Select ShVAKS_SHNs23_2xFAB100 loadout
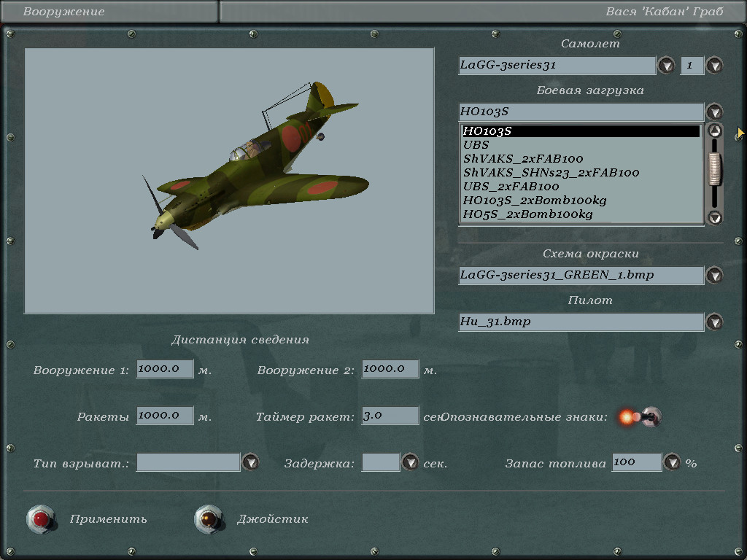This screenshot has height=560, width=747. [x=581, y=172]
